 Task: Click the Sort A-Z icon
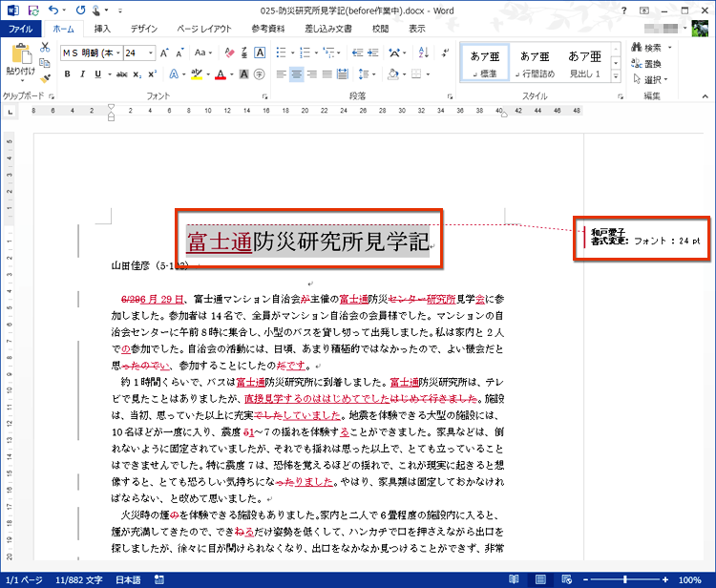(423, 52)
